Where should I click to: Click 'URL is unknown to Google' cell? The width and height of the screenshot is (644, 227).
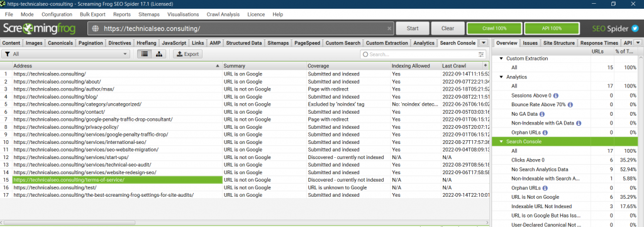(348, 187)
